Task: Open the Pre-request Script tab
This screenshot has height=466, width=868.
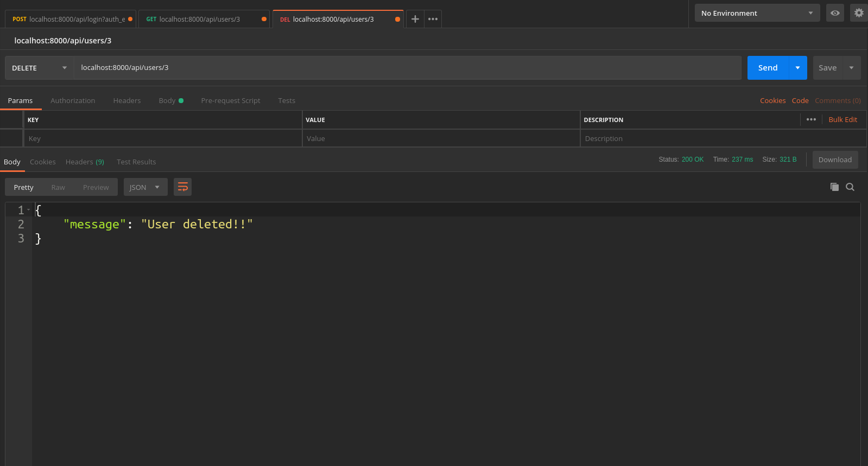Action: click(231, 100)
